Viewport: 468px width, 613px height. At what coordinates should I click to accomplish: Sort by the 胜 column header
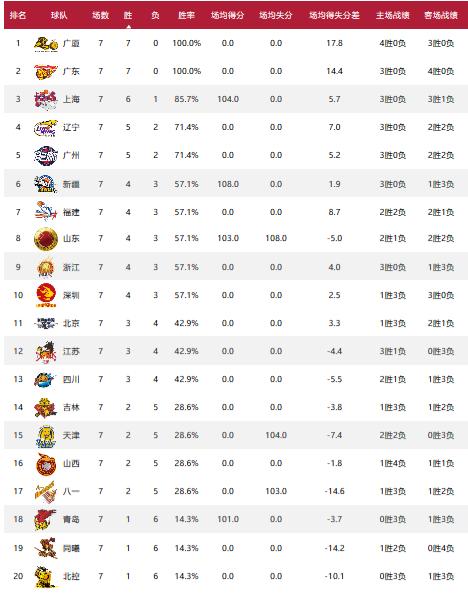[128, 15]
